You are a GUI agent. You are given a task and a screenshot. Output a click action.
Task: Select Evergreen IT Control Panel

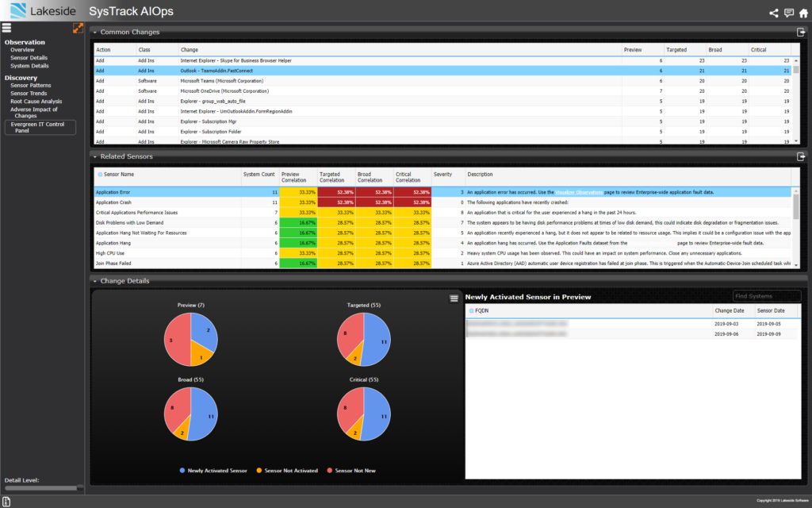40,128
